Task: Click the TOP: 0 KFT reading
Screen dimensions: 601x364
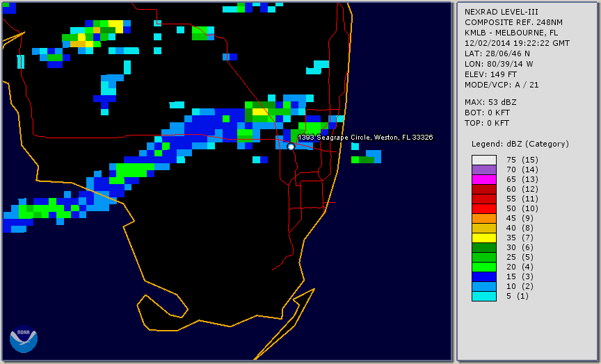Action: click(487, 123)
